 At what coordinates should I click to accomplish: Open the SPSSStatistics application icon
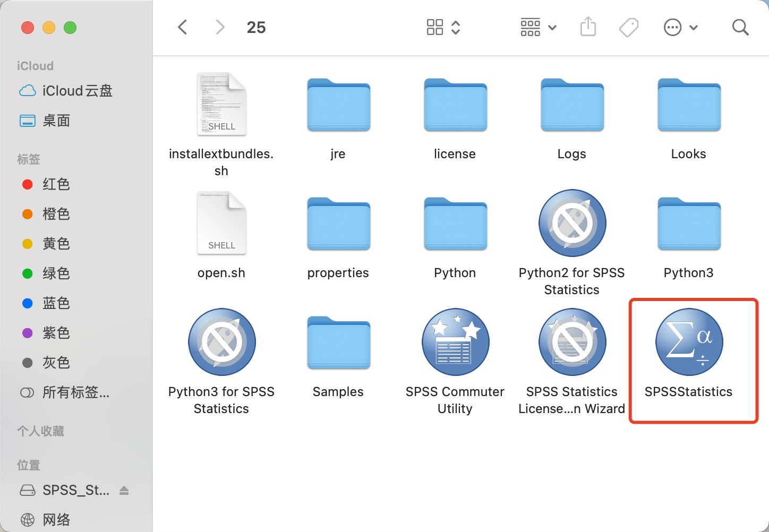click(x=689, y=342)
